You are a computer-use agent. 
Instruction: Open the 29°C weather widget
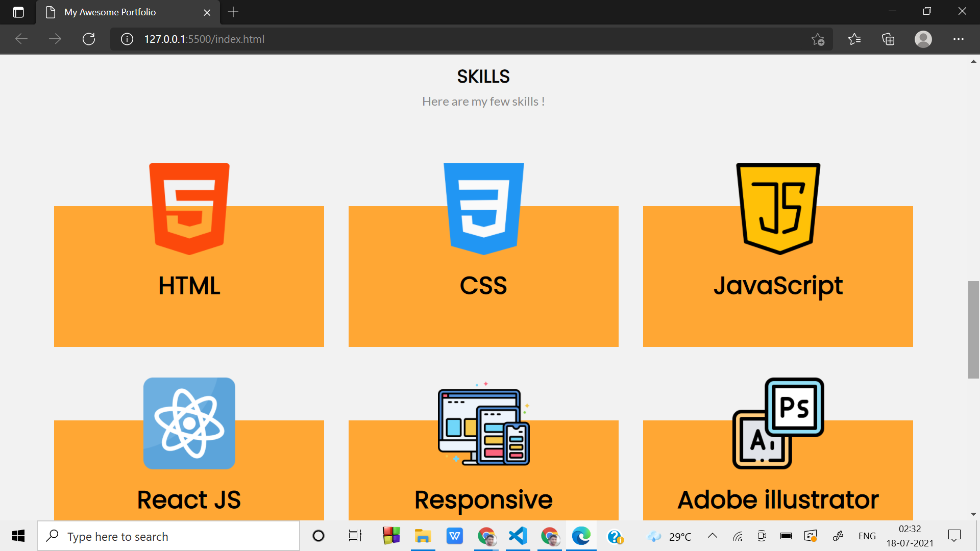[x=670, y=536]
